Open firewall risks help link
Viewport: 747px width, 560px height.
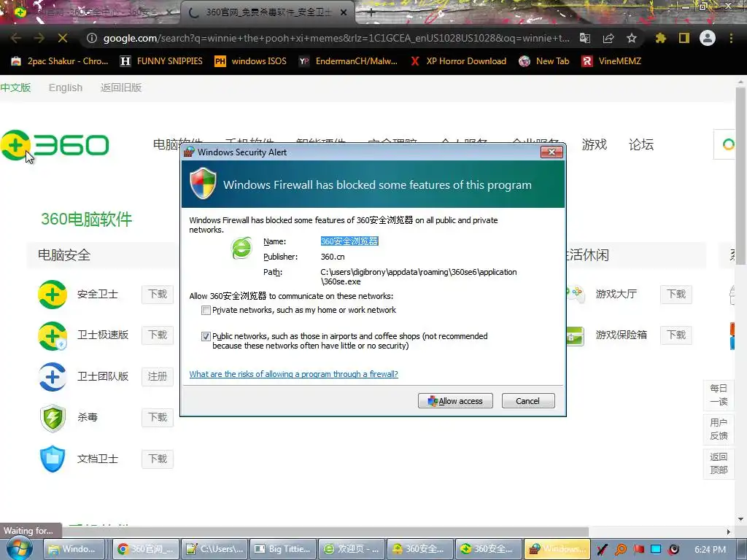[293, 374]
